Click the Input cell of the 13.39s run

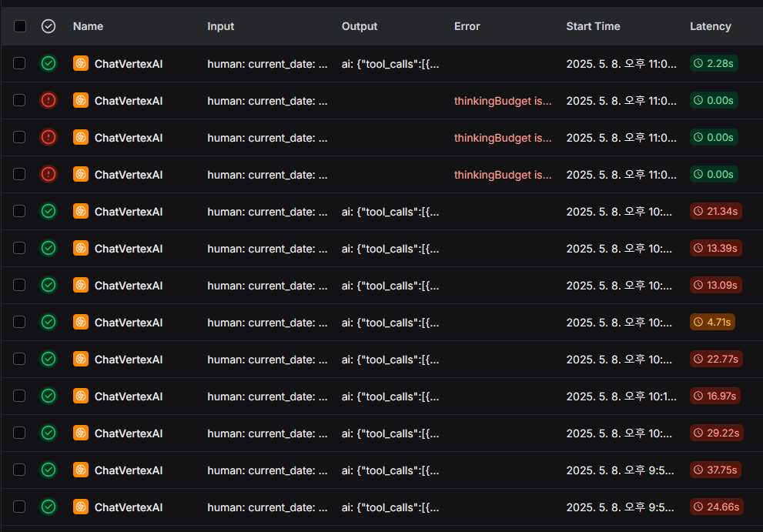[268, 249]
